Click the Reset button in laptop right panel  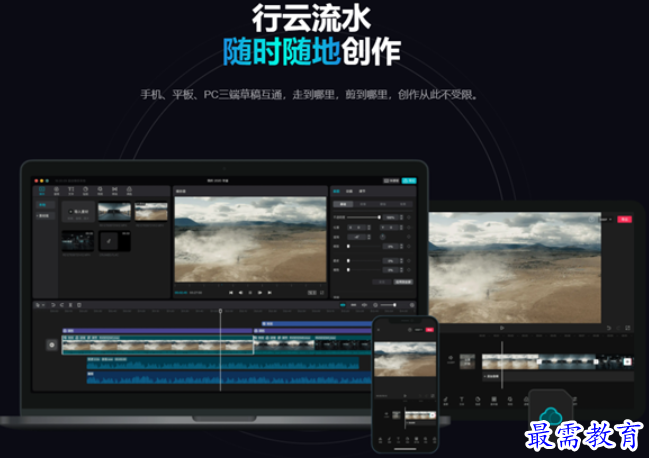(382, 282)
